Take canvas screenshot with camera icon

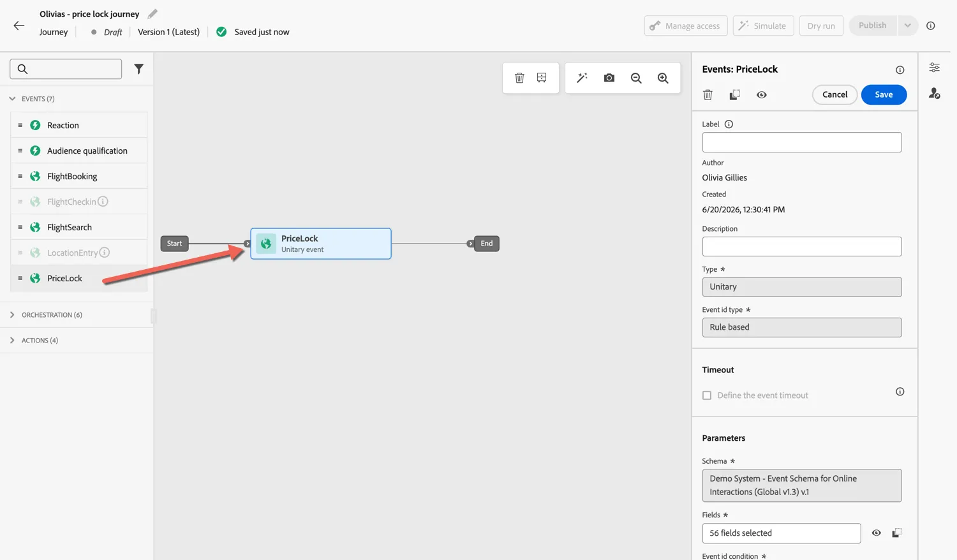(x=609, y=78)
